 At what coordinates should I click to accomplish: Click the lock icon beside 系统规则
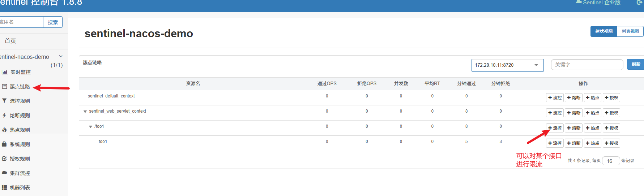(x=4, y=144)
